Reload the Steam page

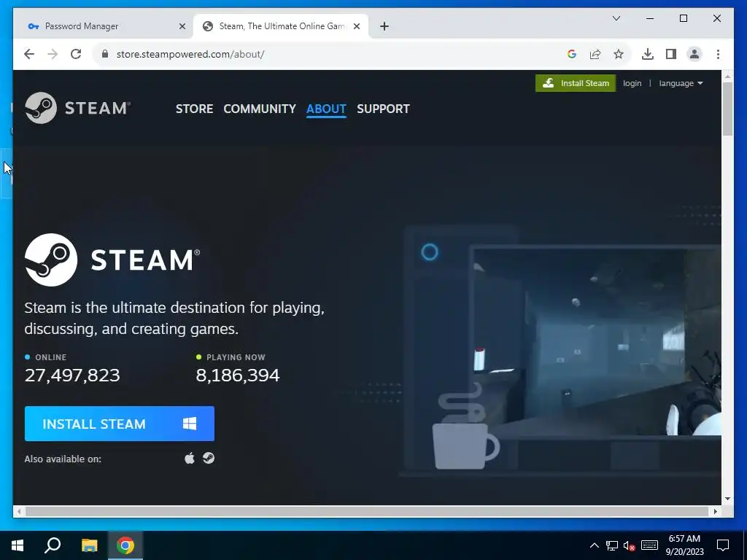coord(76,54)
